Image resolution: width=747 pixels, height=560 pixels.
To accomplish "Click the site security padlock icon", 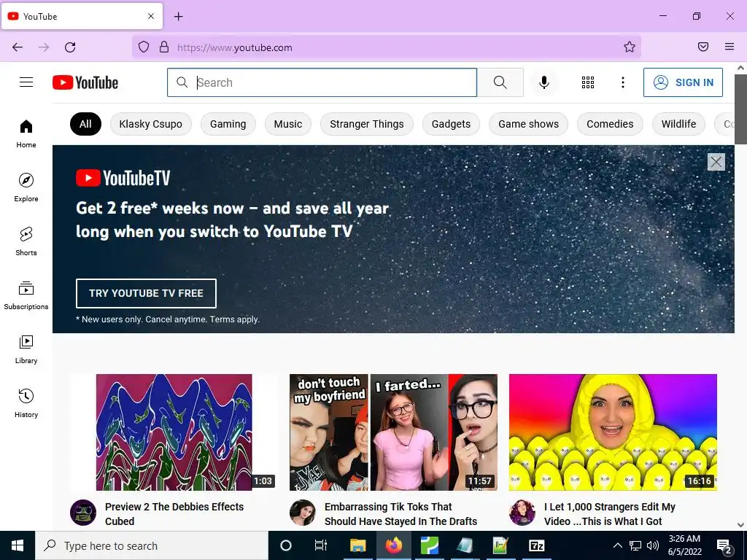I will point(164,47).
